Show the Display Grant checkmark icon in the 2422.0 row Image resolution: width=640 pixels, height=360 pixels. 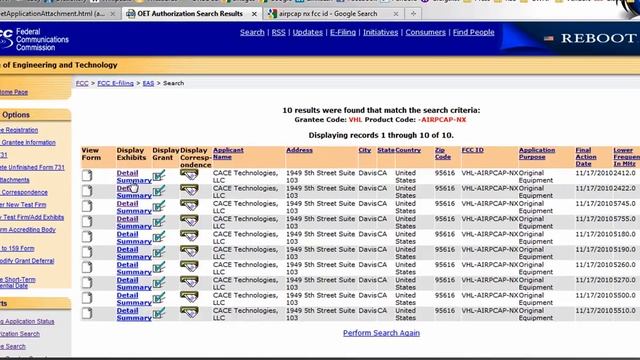[x=159, y=191]
